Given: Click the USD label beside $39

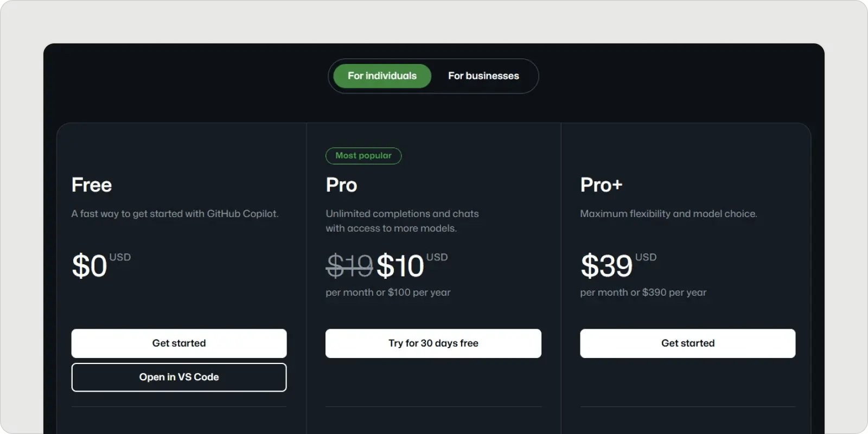Looking at the screenshot, I should 646,257.
